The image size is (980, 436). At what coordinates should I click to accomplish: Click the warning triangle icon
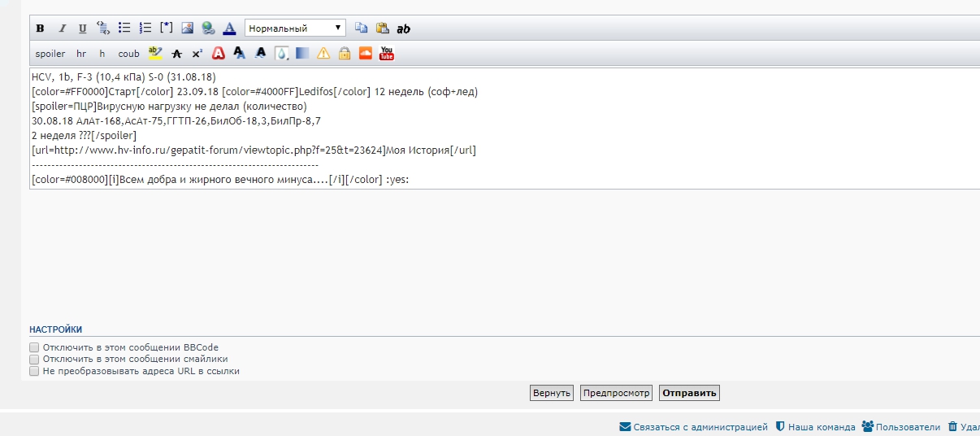(323, 54)
